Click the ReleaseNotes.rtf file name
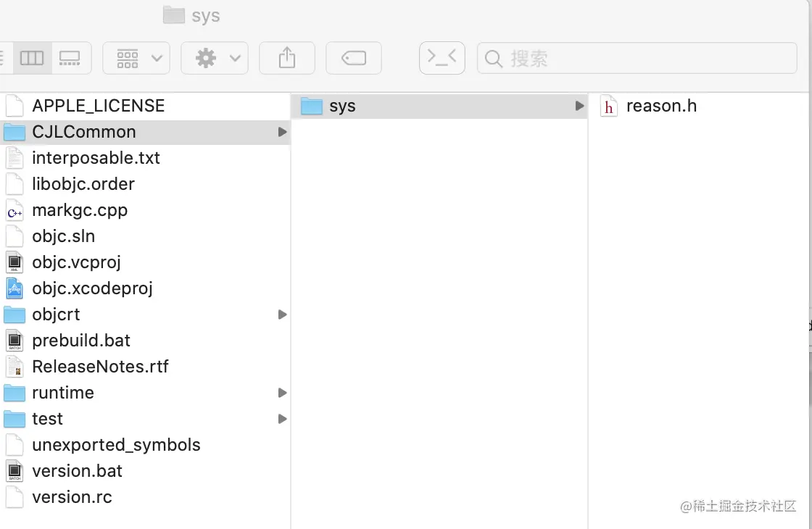 100,367
